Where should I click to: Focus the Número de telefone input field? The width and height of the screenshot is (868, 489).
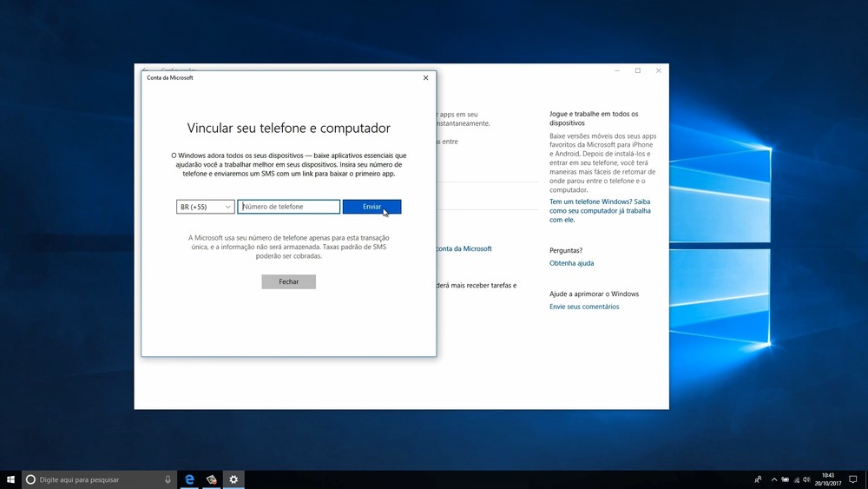coord(288,207)
